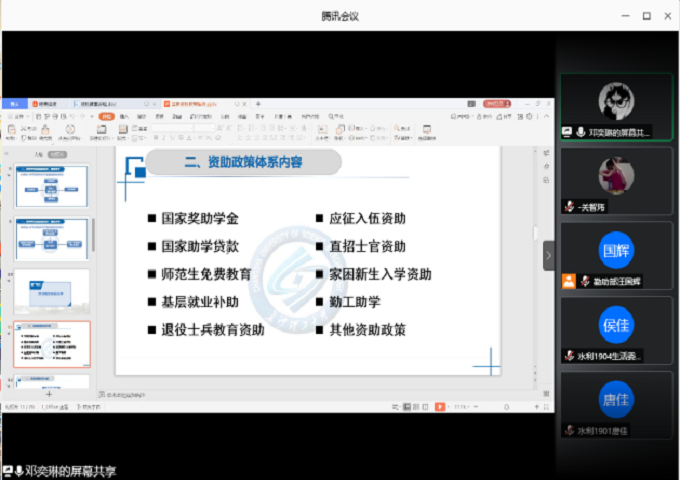Select the 侯佳 participant avatar

click(x=618, y=324)
